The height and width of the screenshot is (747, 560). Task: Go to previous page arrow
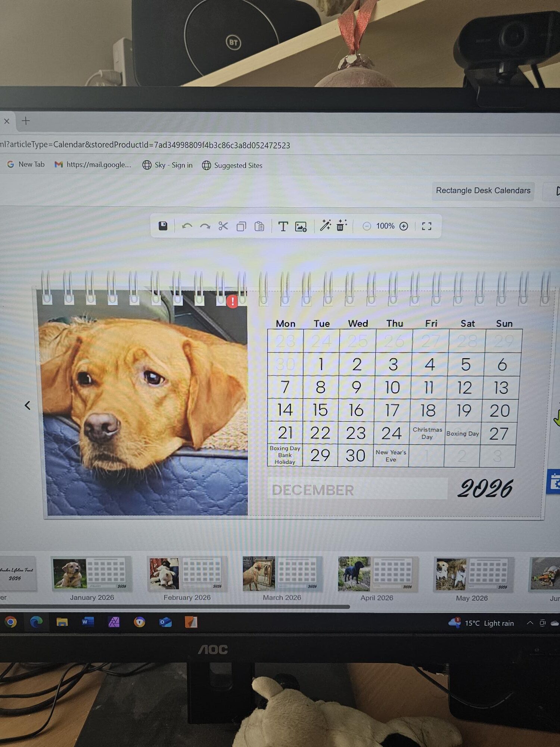(x=28, y=405)
